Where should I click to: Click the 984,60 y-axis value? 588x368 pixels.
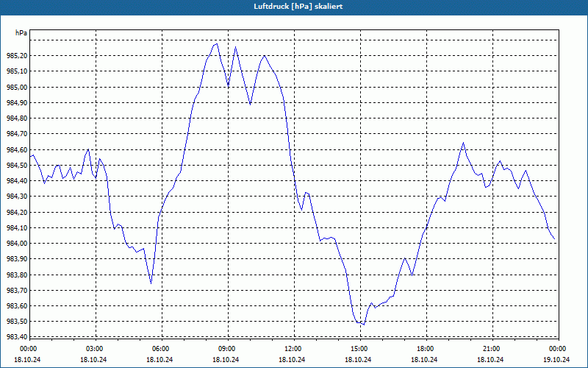click(x=17, y=150)
